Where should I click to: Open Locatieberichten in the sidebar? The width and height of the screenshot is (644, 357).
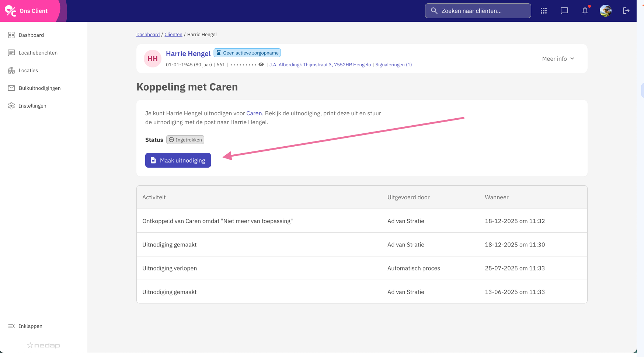click(x=33, y=53)
